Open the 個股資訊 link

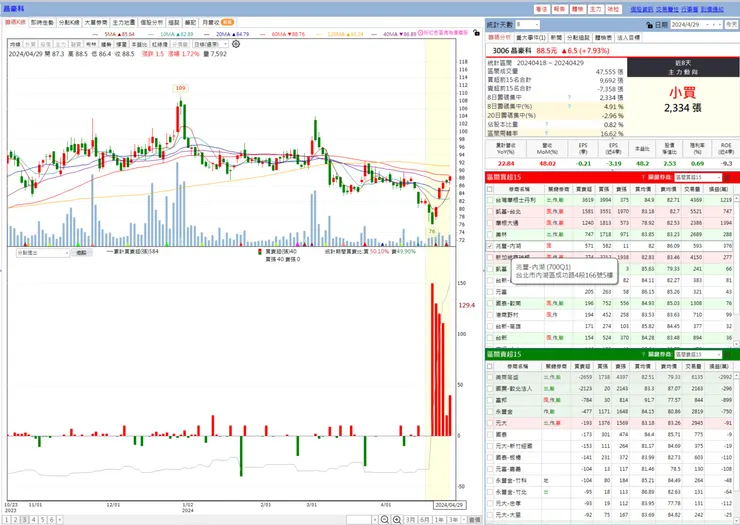pos(641,9)
